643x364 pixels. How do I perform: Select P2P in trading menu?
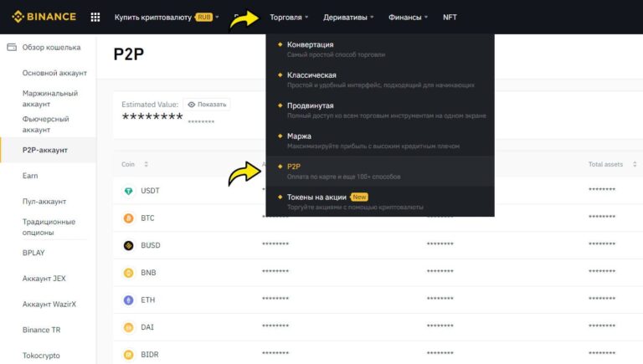(380, 171)
